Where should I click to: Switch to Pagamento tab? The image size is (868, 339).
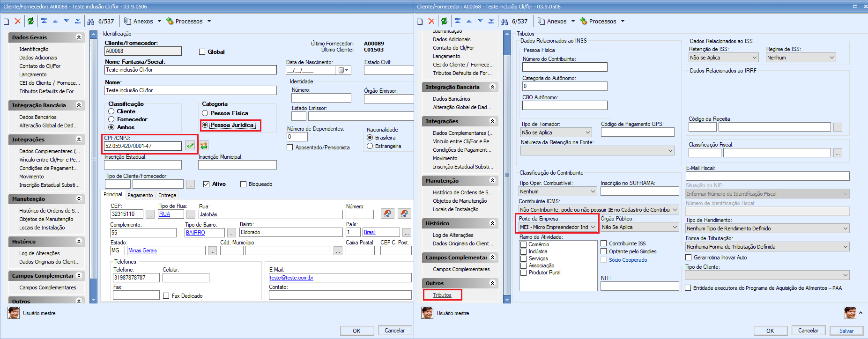140,195
